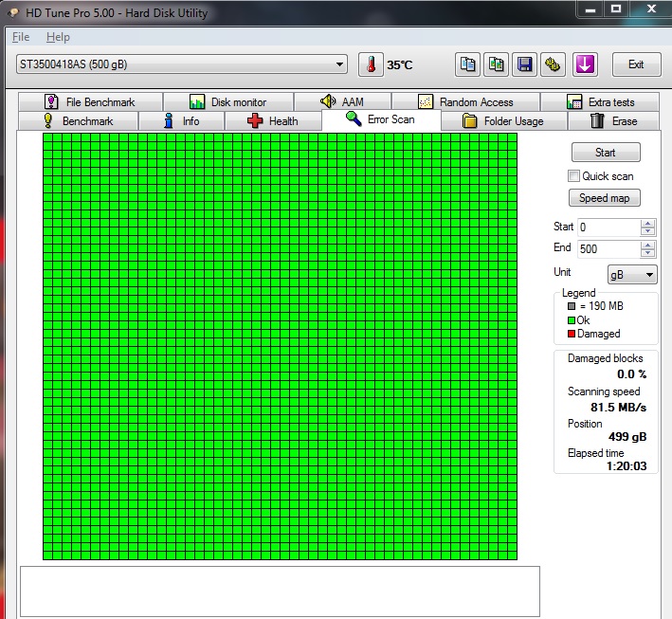
Task: Switch to the Erase tab
Action: [x=614, y=121]
